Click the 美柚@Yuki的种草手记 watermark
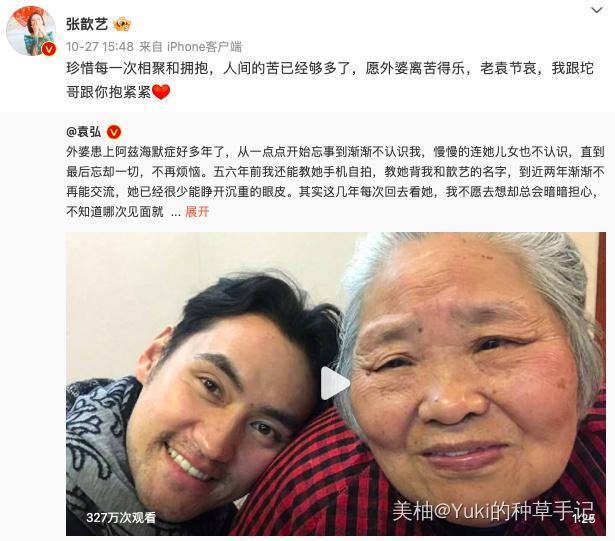This screenshot has width=615, height=541. click(x=493, y=510)
